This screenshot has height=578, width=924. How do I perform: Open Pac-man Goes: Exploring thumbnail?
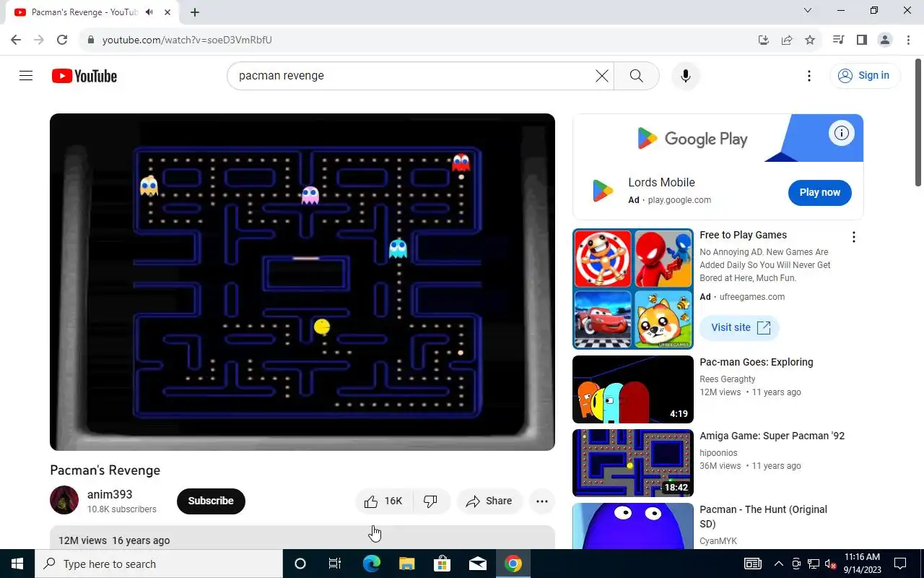633,389
